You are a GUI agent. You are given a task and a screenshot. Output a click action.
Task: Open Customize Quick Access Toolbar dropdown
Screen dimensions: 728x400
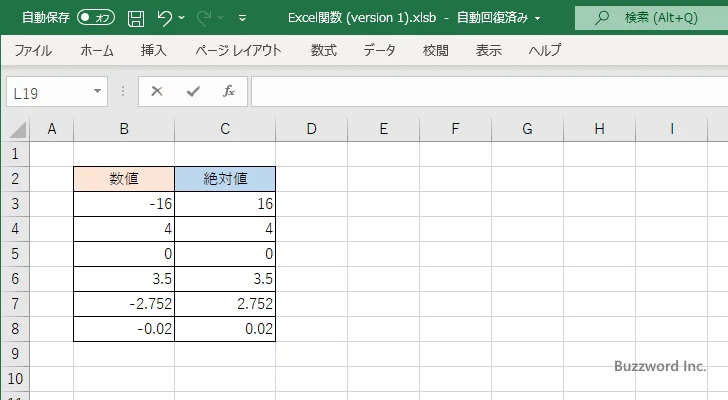pos(242,18)
